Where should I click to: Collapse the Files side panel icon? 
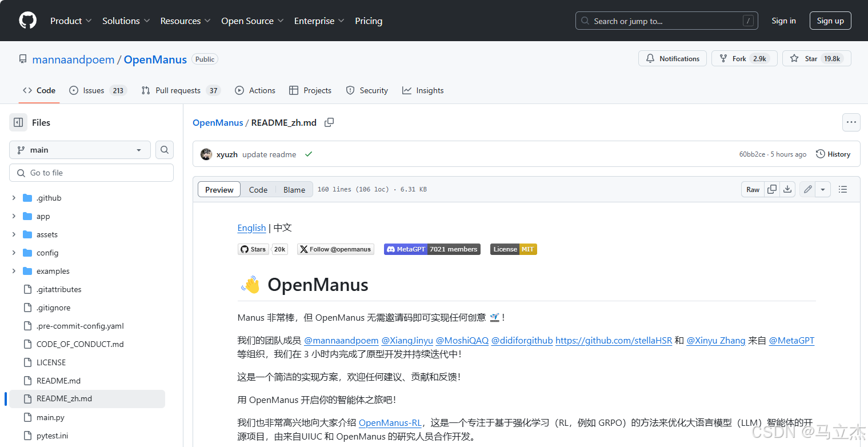pos(18,122)
